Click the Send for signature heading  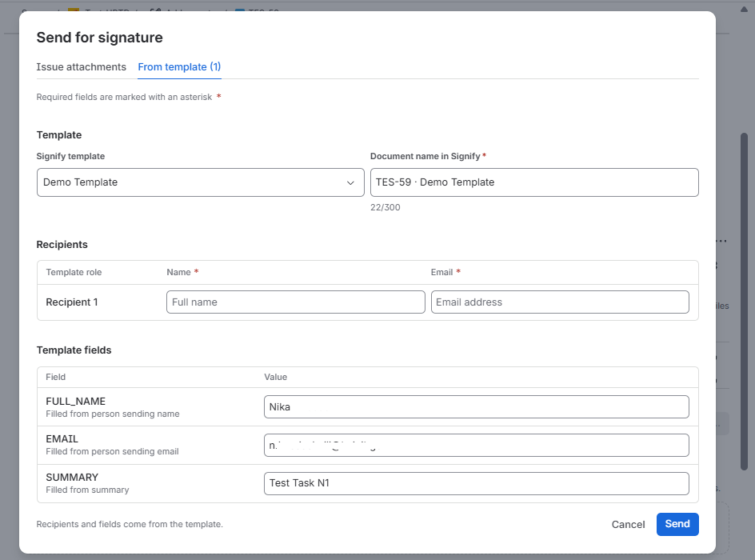[100, 38]
